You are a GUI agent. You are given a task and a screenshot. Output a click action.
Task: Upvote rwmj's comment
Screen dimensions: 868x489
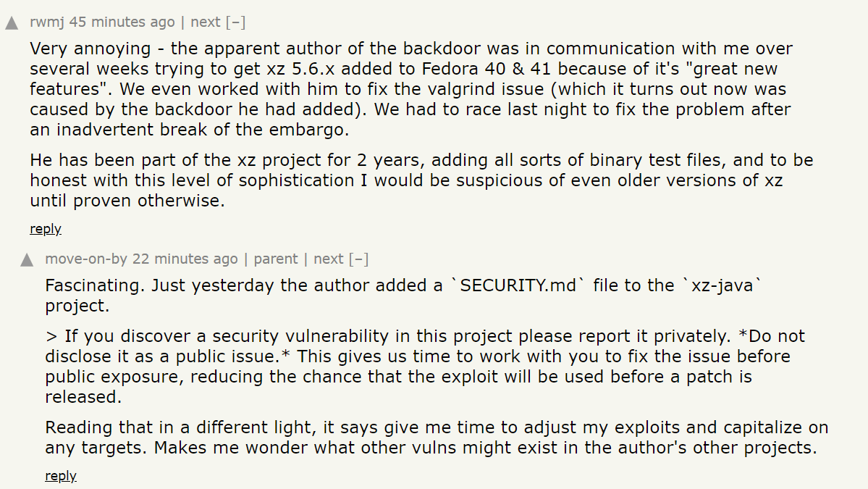tap(12, 23)
